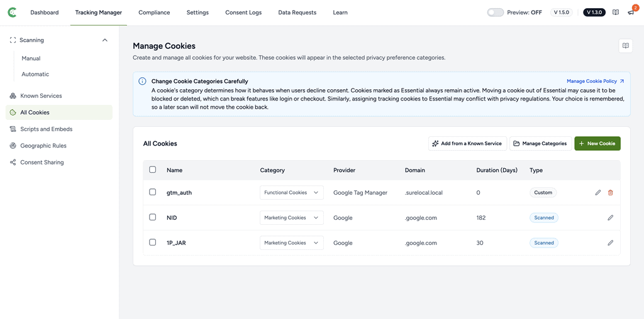The height and width of the screenshot is (319, 644).
Task: Click the green app logo icon
Action: click(13, 13)
